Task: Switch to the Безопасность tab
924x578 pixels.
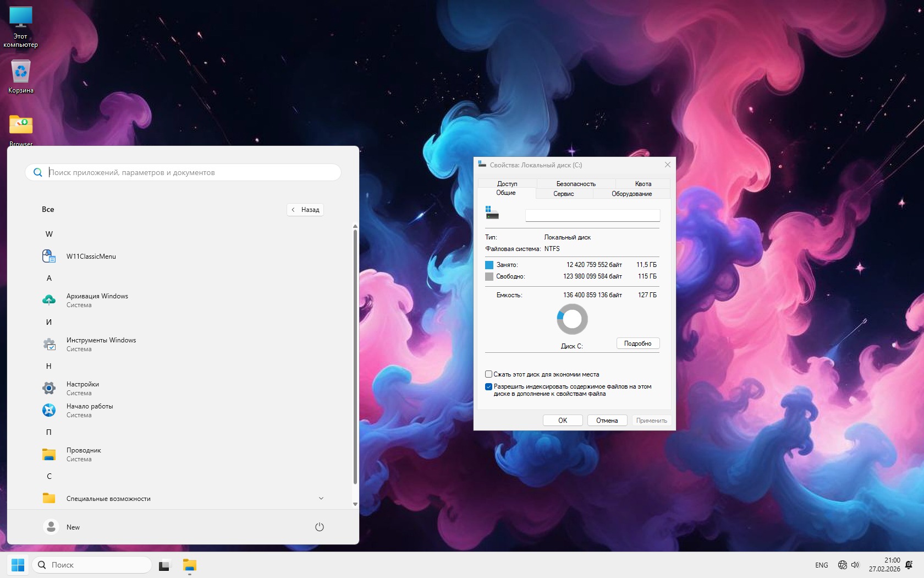Action: click(x=575, y=184)
